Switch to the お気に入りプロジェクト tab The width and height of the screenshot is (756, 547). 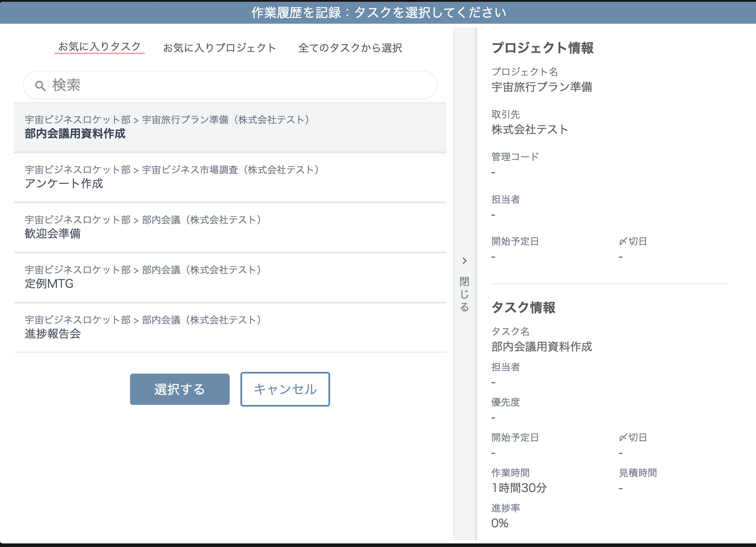tap(220, 48)
